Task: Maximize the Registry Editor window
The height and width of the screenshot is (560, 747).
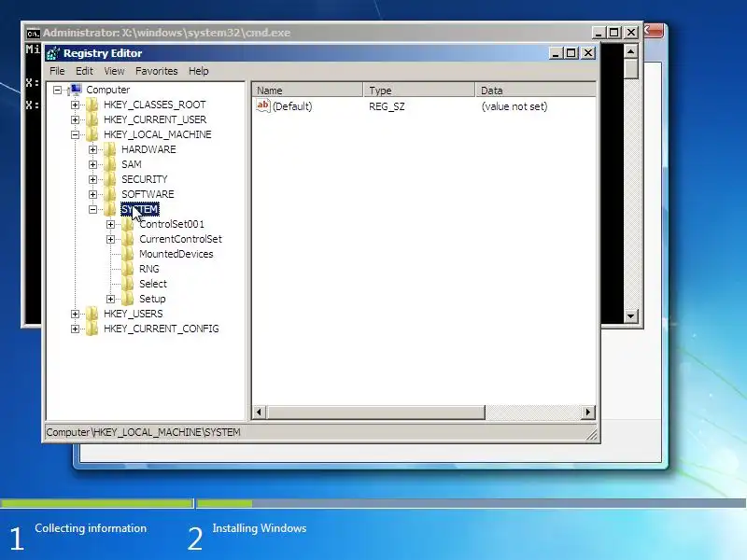Action: tap(571, 53)
